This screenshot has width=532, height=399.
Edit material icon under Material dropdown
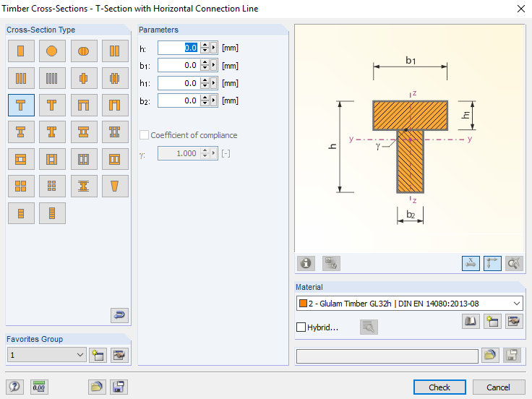[514, 322]
